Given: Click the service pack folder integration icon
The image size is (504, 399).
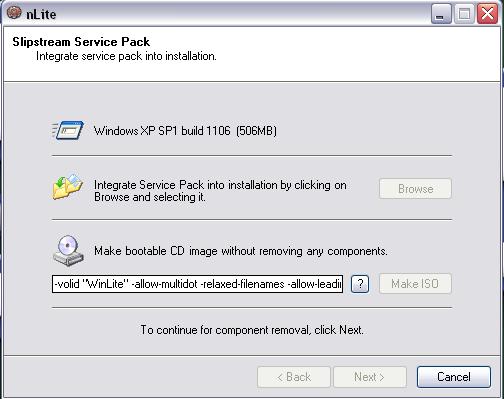Looking at the screenshot, I should point(68,187).
